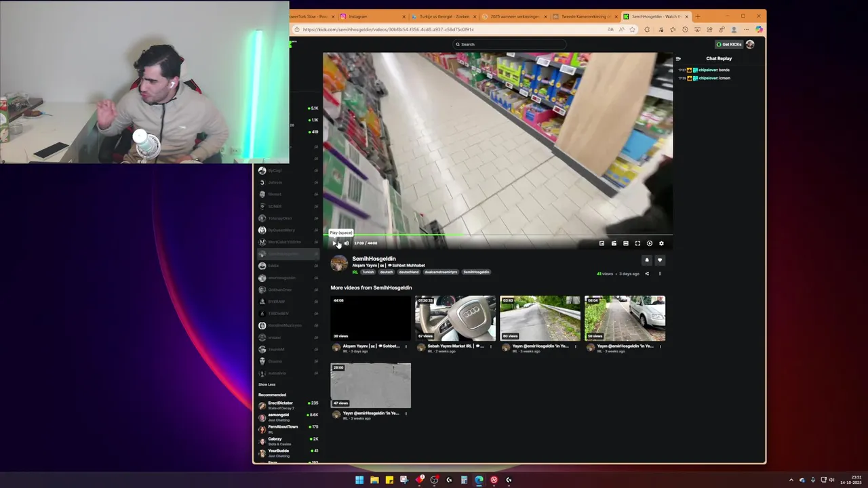The width and height of the screenshot is (868, 488).
Task: Enter fullscreen video mode
Action: [637, 243]
